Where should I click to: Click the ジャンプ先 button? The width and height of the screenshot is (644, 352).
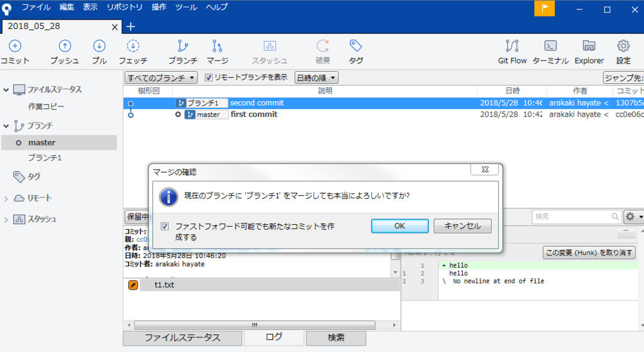[x=623, y=77]
